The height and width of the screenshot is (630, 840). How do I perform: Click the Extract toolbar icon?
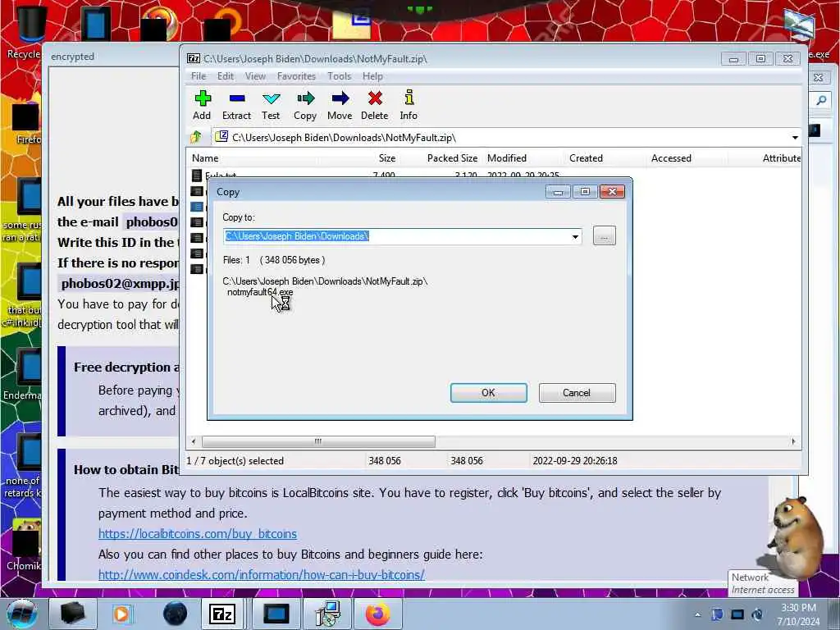(236, 105)
